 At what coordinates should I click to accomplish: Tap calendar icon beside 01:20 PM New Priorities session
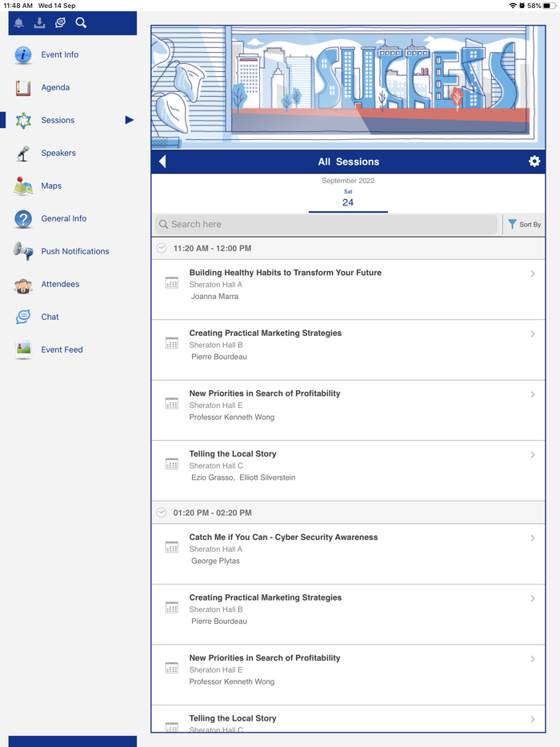tap(171, 669)
